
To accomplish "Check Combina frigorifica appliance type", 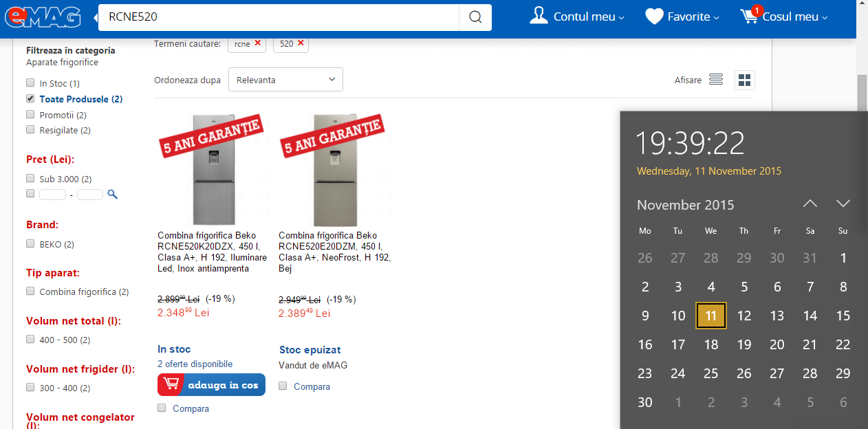I will pyautogui.click(x=30, y=291).
